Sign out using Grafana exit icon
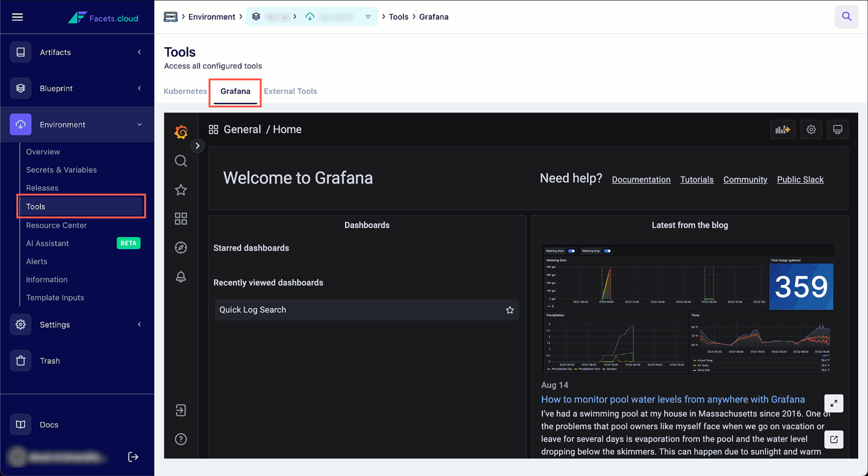 click(181, 410)
